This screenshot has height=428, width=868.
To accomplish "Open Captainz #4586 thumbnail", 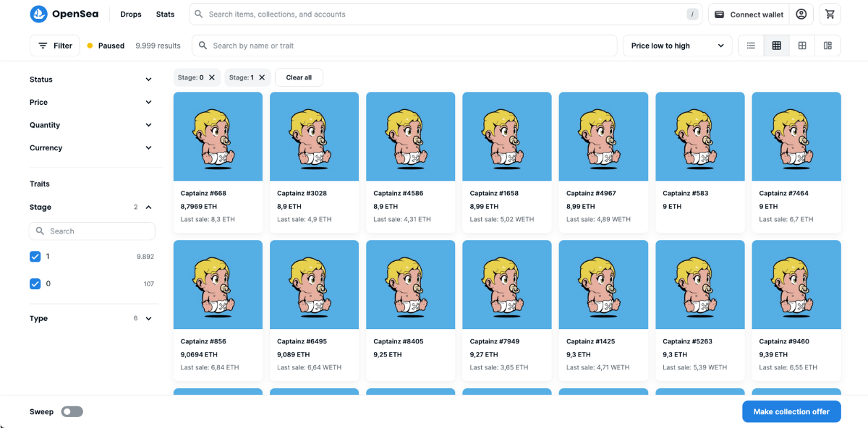I will pos(411,136).
